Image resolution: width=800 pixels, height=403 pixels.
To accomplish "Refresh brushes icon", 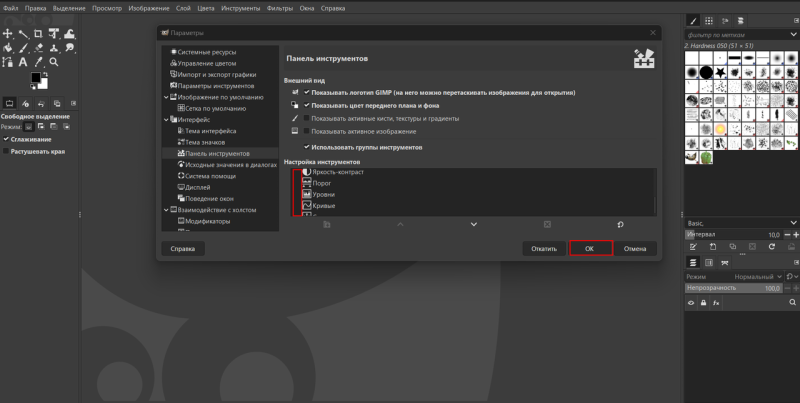I will (771, 247).
